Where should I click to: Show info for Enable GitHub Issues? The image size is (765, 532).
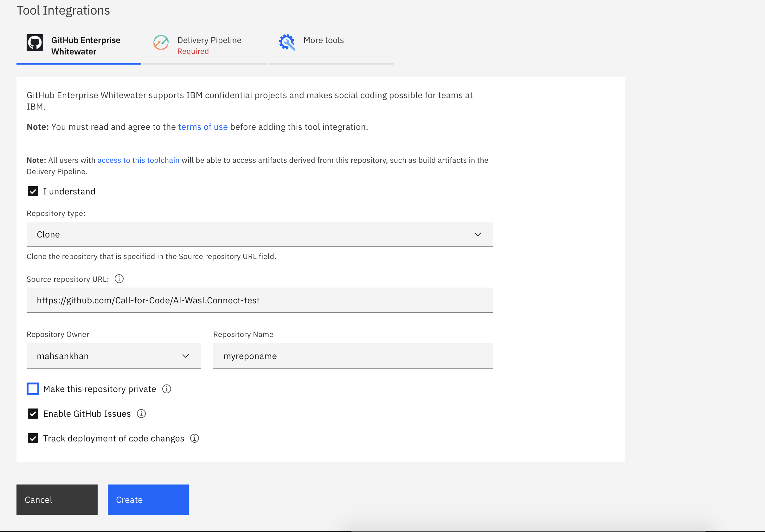(x=141, y=414)
